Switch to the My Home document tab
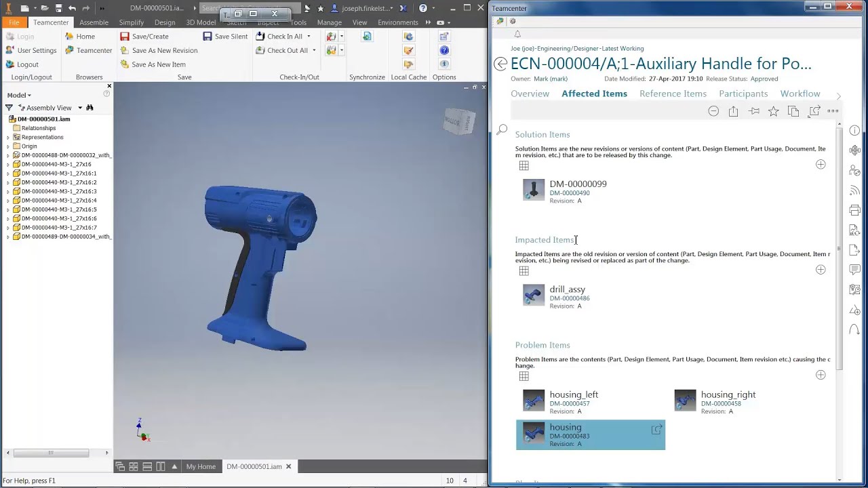 coord(201,466)
